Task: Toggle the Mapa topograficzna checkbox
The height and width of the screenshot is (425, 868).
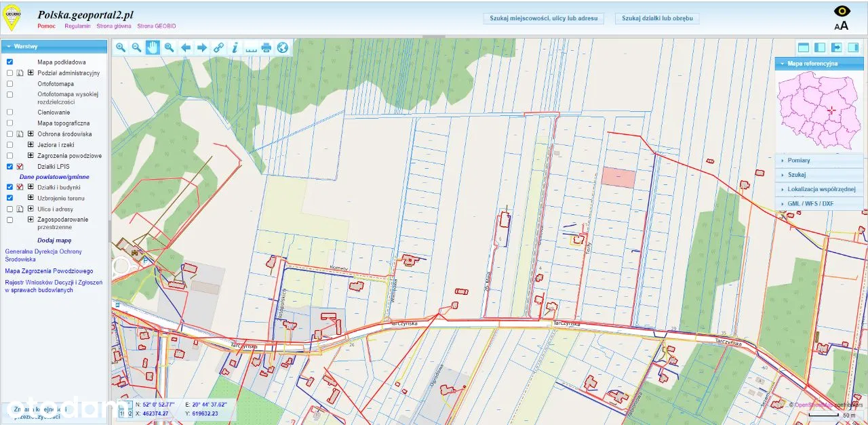Action: point(9,123)
